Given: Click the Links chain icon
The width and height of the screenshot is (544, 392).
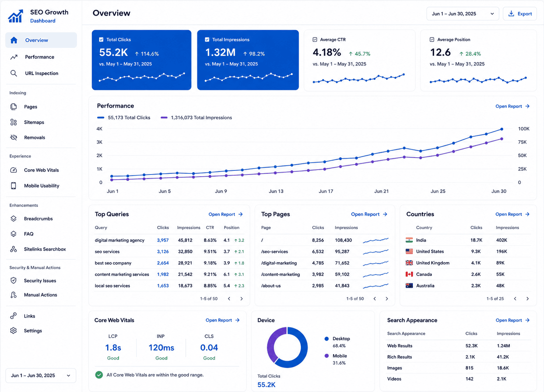Looking at the screenshot, I should 14,316.
